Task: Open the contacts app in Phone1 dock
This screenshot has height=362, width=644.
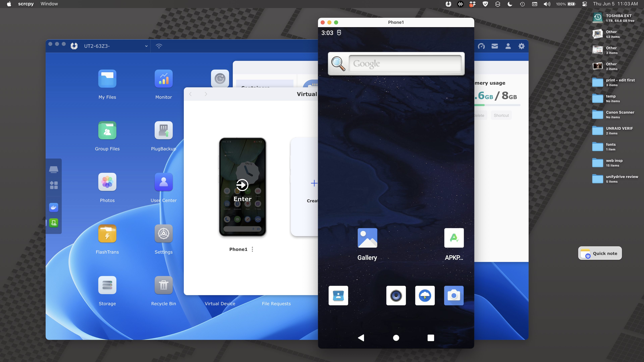Action: (338, 295)
